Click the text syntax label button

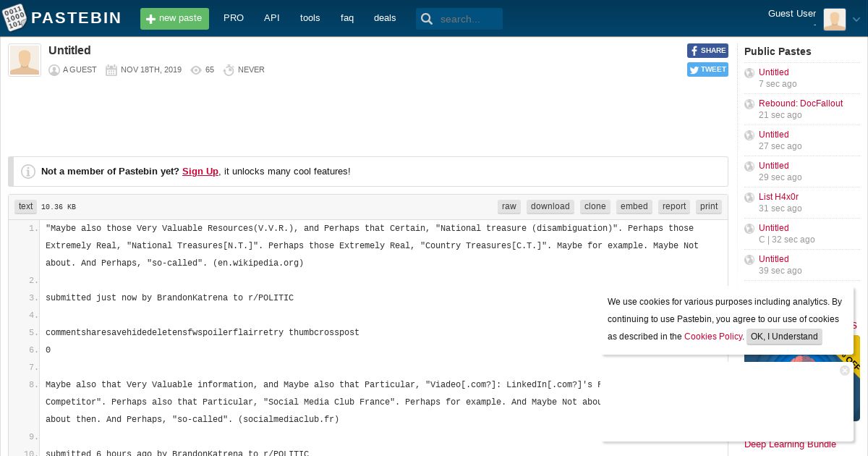25,207
